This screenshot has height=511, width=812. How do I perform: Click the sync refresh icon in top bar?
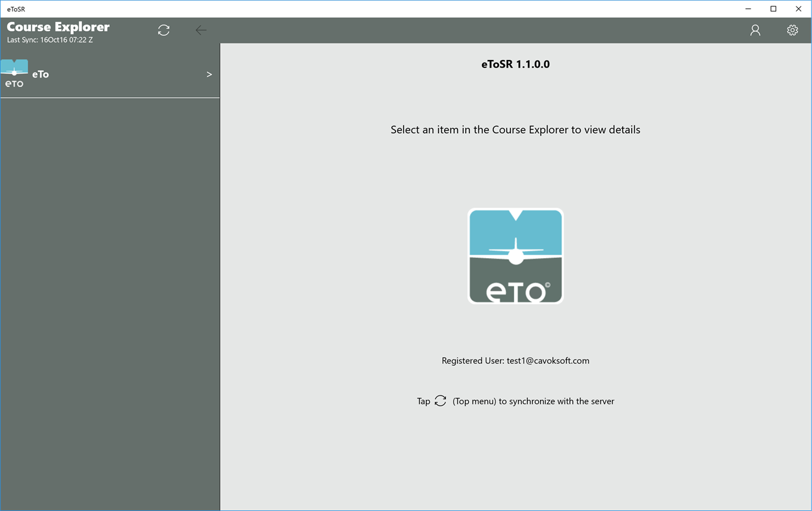(x=164, y=30)
